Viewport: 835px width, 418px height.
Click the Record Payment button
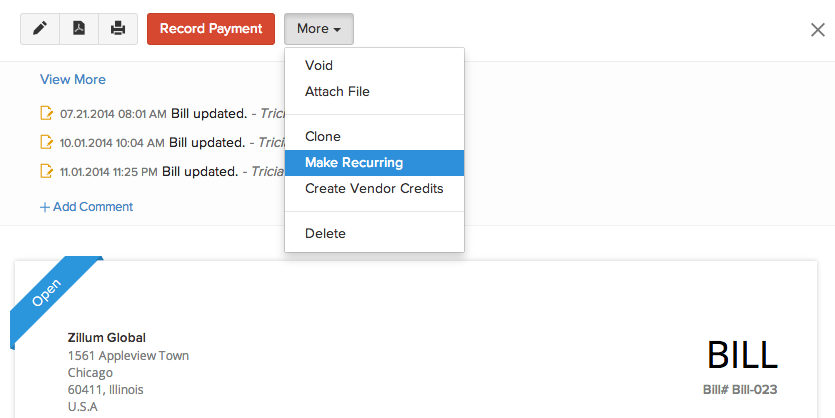coord(211,29)
